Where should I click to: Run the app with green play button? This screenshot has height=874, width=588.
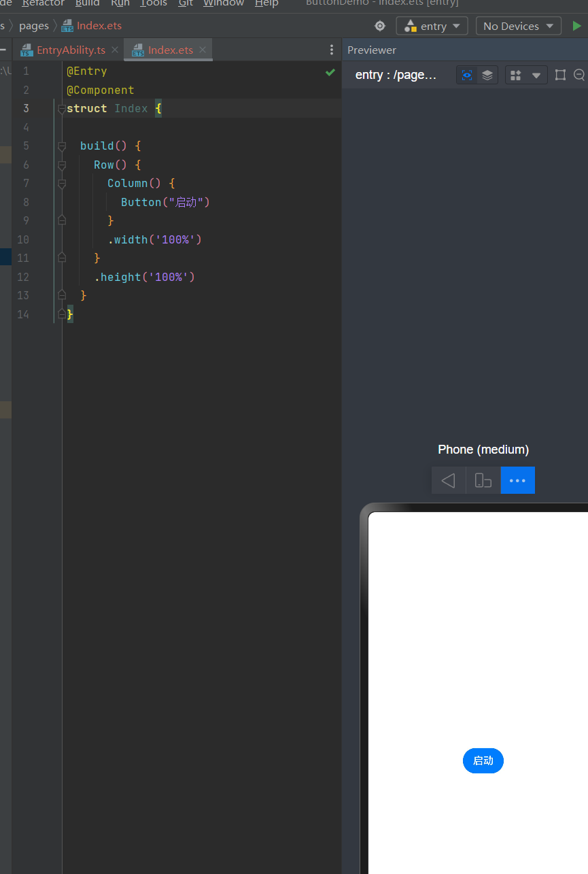click(577, 26)
